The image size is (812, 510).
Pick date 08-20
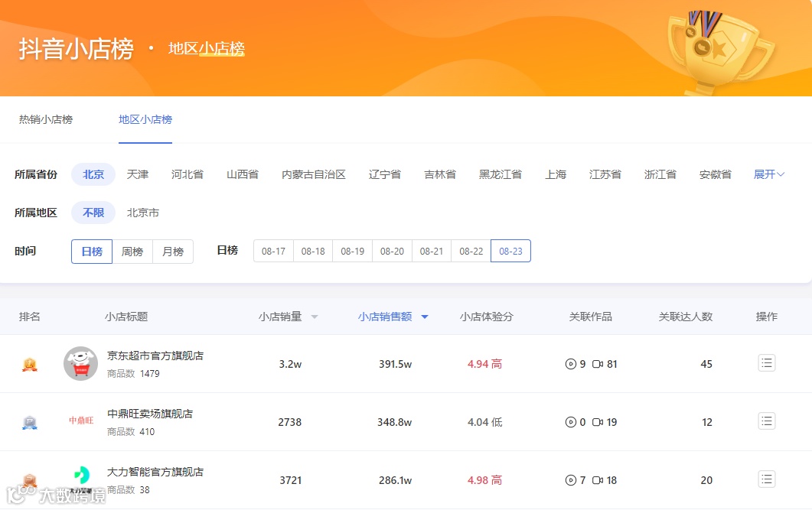click(x=392, y=251)
